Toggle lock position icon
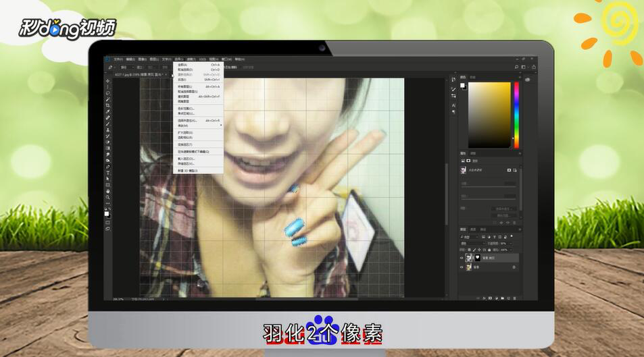The width and height of the screenshot is (644, 357). point(479,250)
